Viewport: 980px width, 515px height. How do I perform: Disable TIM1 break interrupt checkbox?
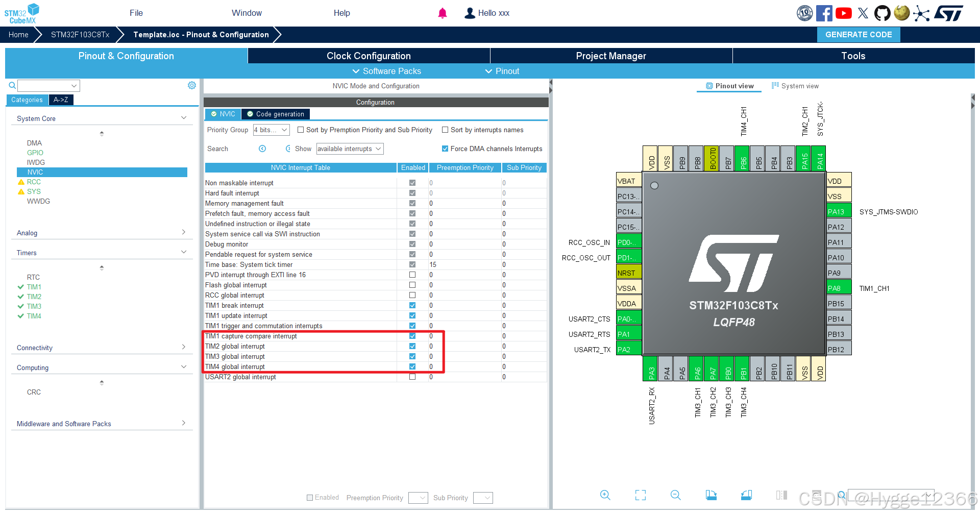click(x=412, y=305)
